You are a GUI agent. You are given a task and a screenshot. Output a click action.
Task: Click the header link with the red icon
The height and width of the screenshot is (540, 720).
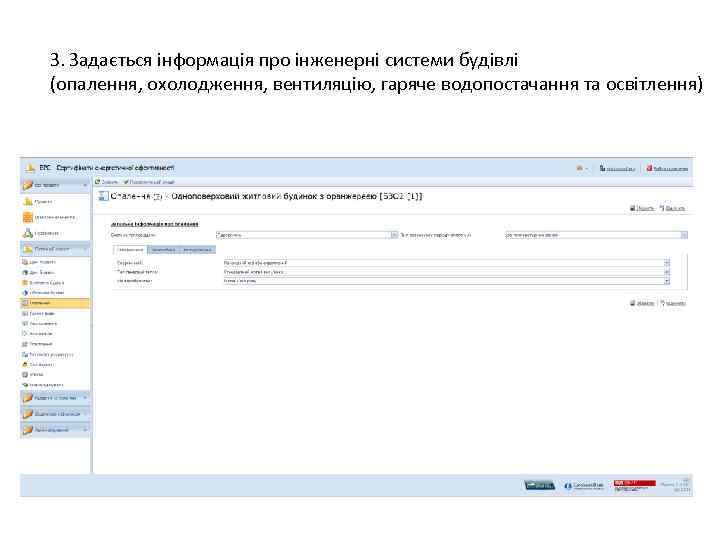click(667, 169)
